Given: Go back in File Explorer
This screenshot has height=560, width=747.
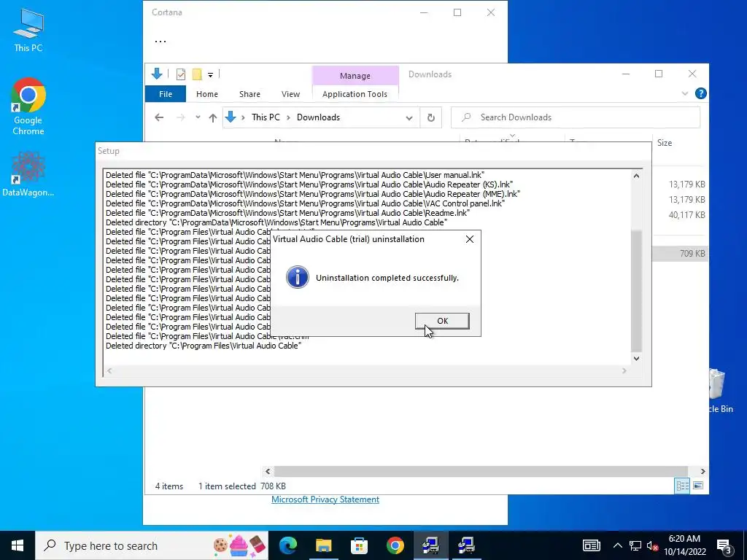Looking at the screenshot, I should [159, 117].
